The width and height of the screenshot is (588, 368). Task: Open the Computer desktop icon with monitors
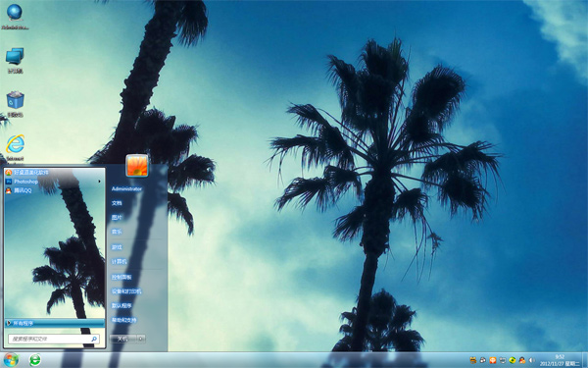15,60
